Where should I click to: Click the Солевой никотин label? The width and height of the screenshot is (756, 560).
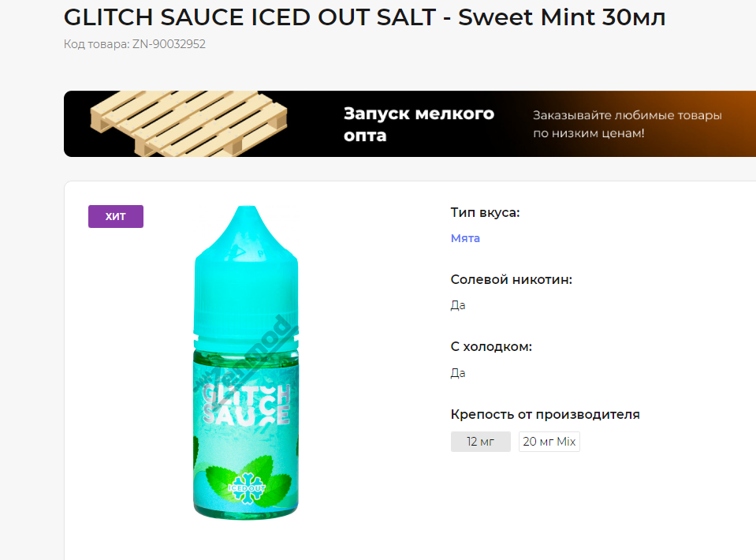511,280
